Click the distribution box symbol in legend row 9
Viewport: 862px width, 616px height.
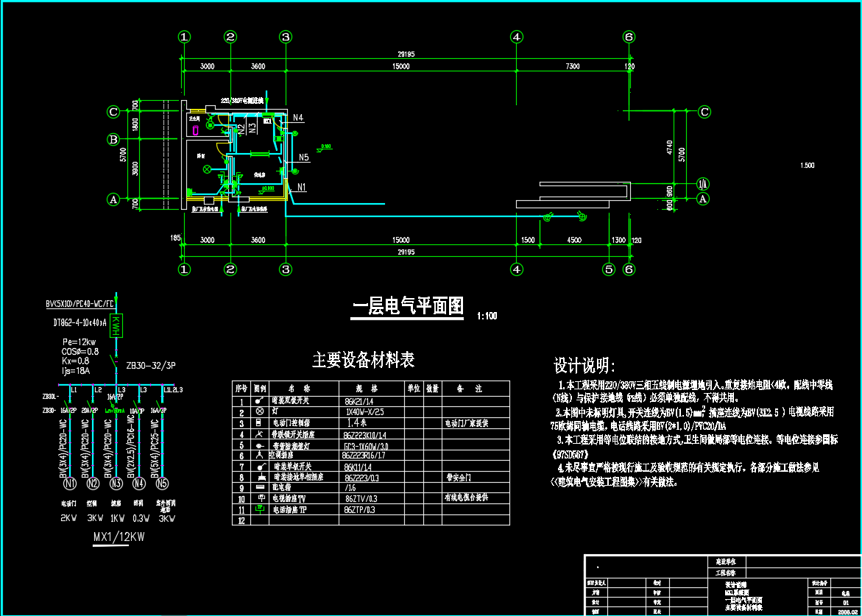(260, 487)
